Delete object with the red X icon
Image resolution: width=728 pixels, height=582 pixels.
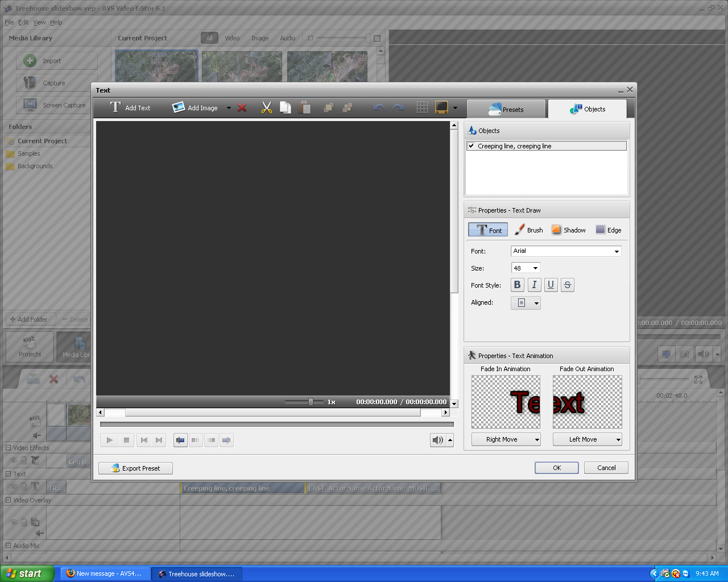(x=242, y=107)
